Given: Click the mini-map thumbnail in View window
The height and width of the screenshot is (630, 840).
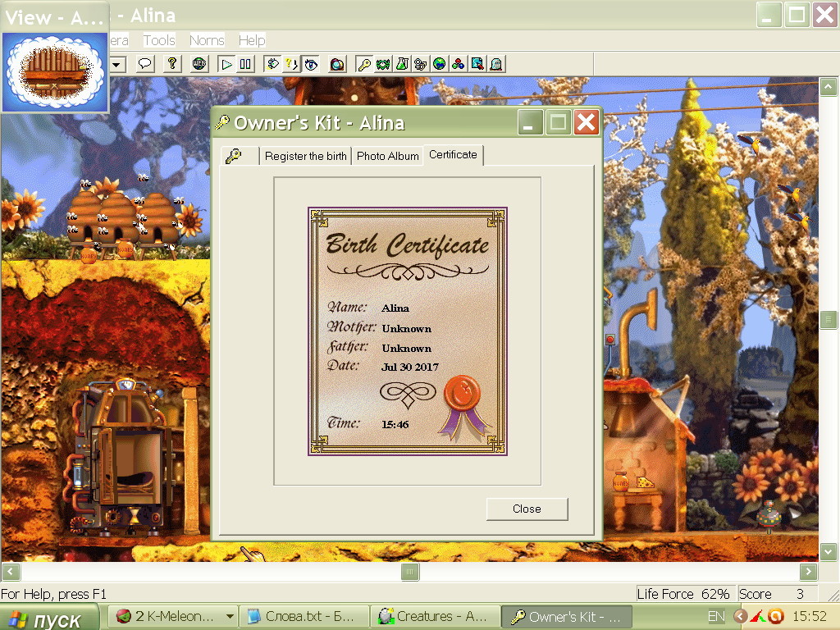Looking at the screenshot, I should [x=55, y=72].
